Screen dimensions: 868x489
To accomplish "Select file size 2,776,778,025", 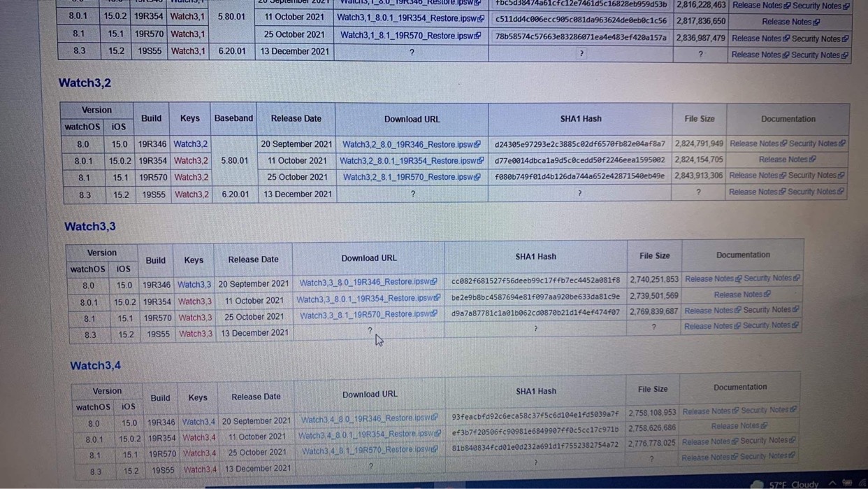I will 652,443.
